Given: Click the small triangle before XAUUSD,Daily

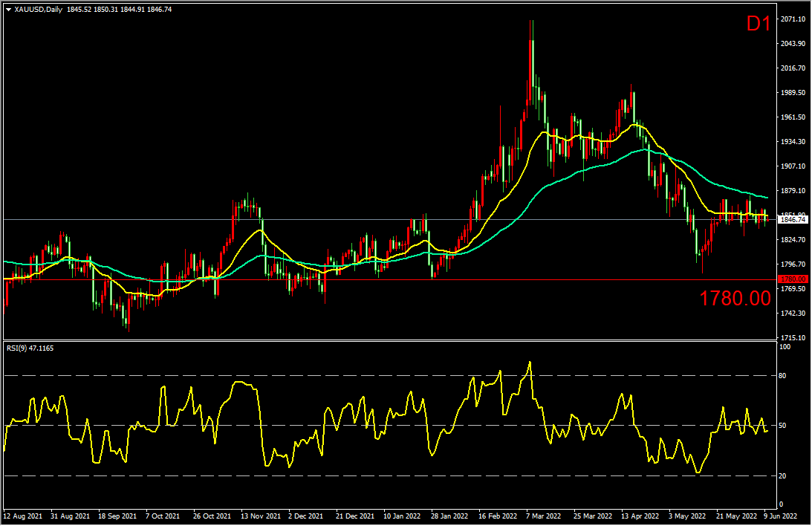Looking at the screenshot, I should (9, 10).
